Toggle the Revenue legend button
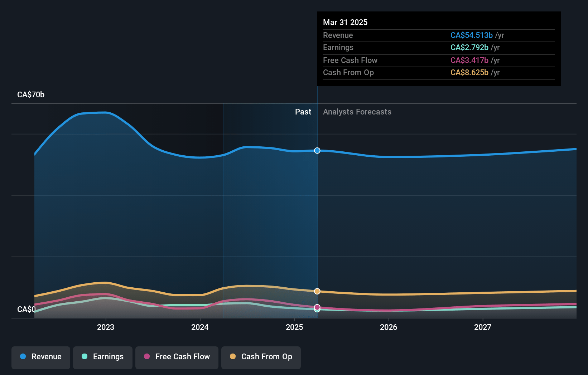 coord(41,357)
